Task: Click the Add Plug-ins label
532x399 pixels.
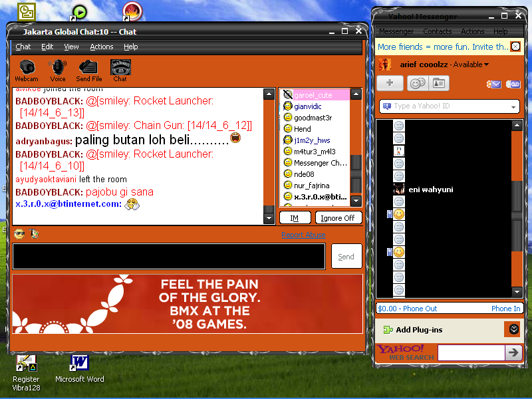Action: click(x=419, y=330)
